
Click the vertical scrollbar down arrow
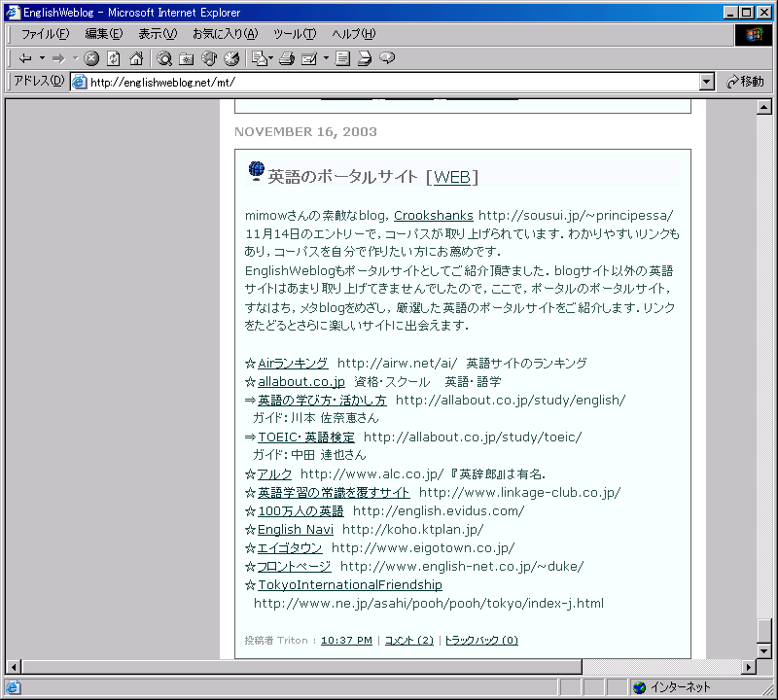(x=764, y=650)
